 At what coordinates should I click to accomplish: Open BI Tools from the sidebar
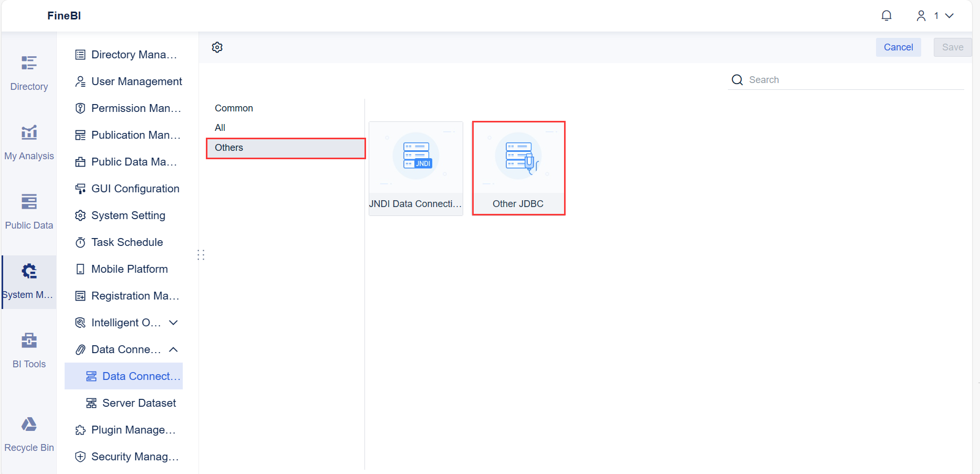tap(29, 347)
